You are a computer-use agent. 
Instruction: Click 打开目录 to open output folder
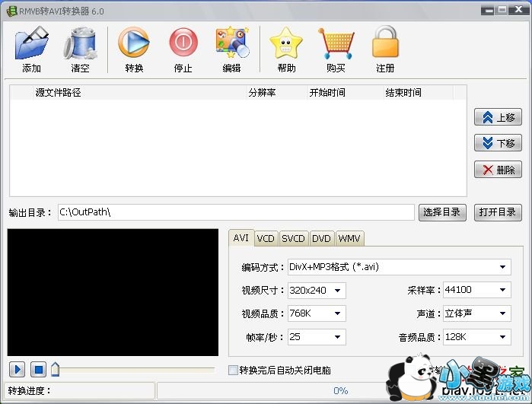pos(498,212)
